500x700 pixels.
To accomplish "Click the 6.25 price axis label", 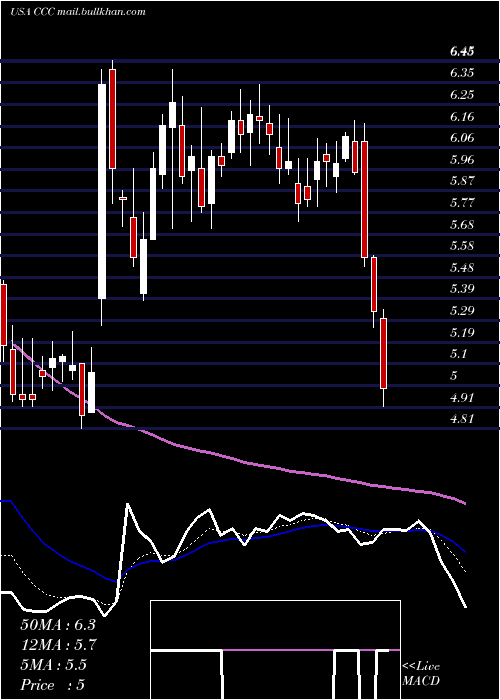I will [x=462, y=95].
